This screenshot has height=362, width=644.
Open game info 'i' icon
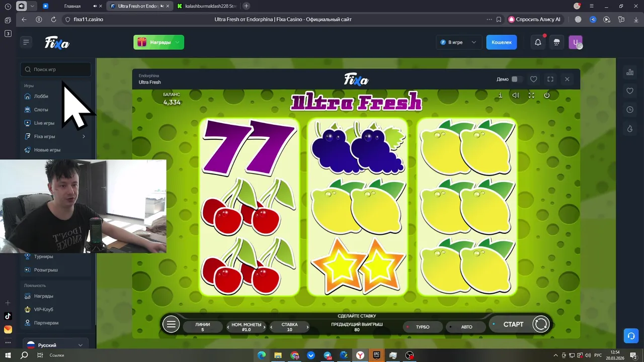click(500, 95)
